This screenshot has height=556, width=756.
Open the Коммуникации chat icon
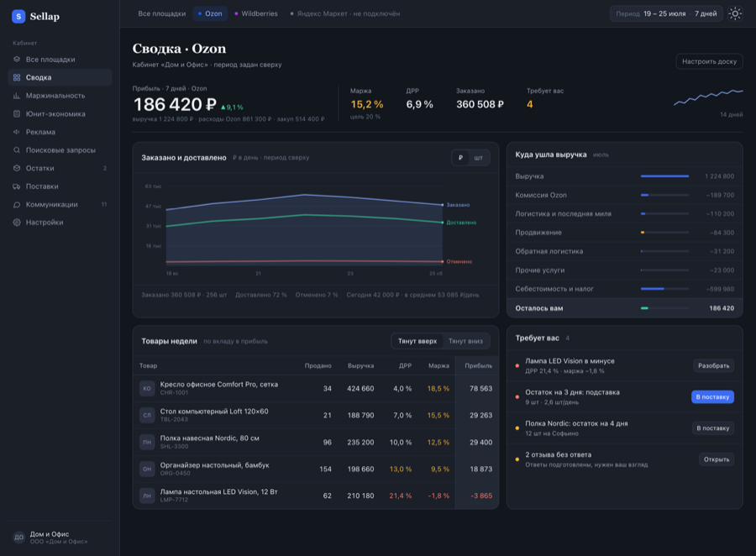(x=17, y=204)
